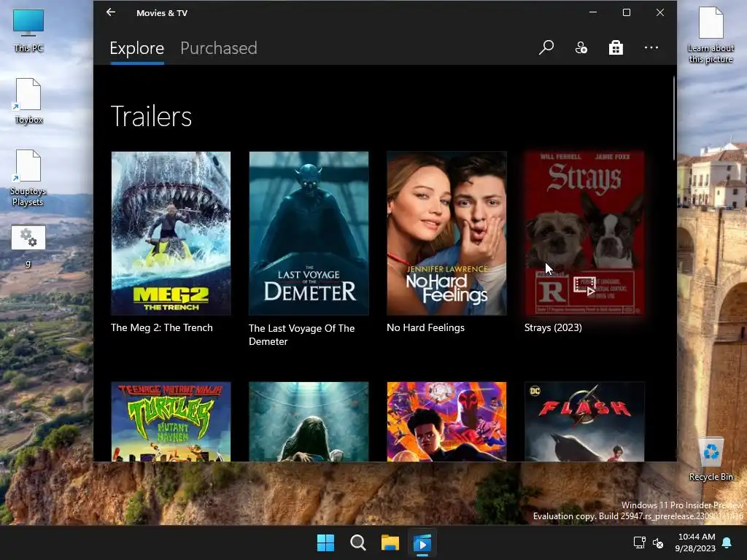Click 'Strays (2023)' title text
The image size is (747, 560).
click(x=553, y=327)
